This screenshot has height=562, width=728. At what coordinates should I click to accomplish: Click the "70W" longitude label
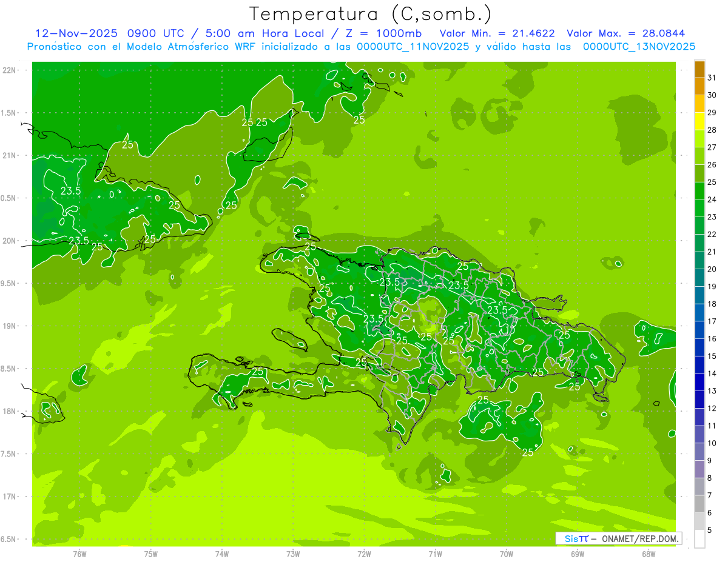tap(507, 554)
